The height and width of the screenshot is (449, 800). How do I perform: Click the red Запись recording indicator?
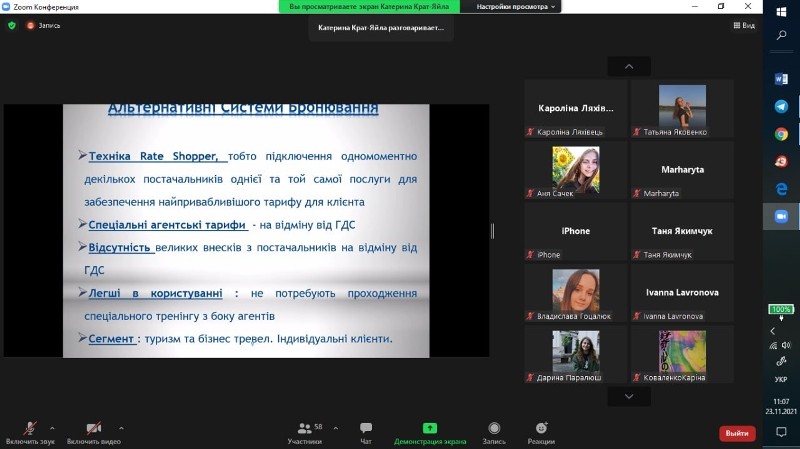pos(43,25)
